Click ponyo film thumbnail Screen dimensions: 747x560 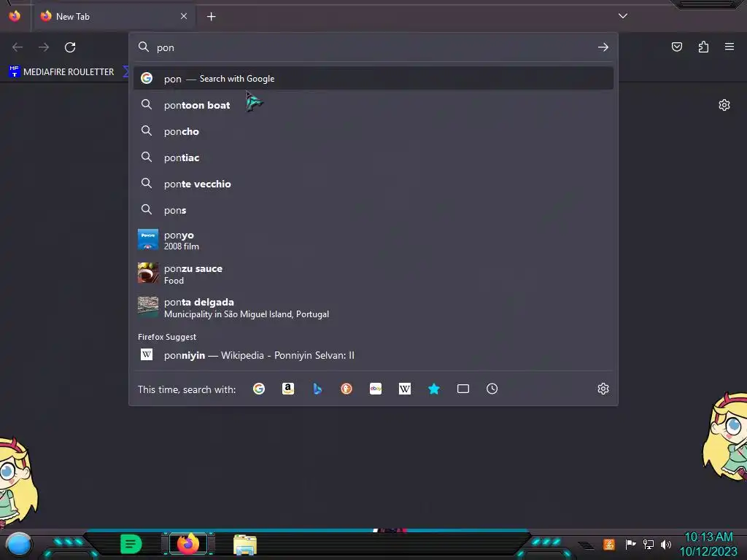point(147,239)
